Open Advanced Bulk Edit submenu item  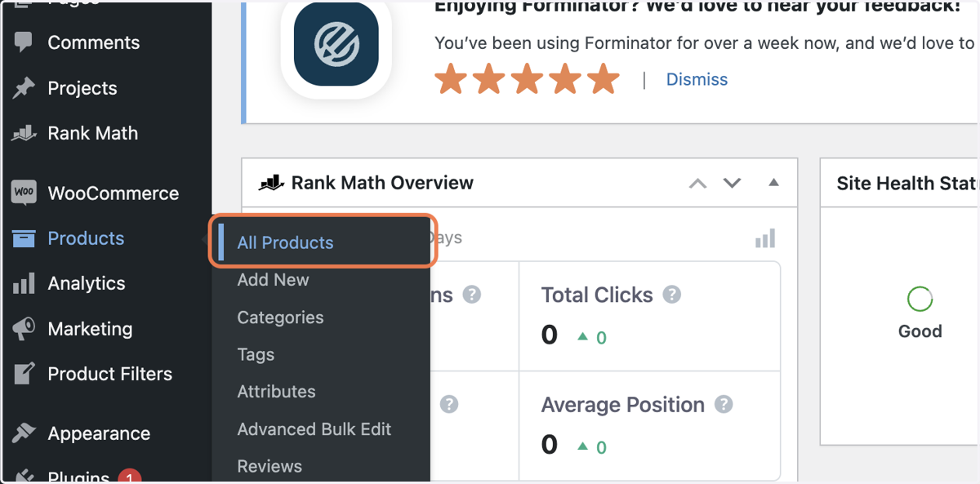point(314,429)
